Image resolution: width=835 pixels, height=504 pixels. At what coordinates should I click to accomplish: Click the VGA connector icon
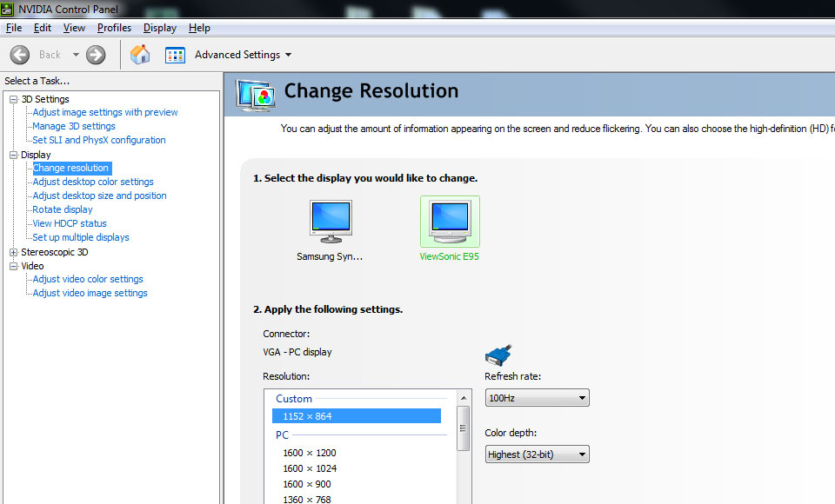pos(498,355)
